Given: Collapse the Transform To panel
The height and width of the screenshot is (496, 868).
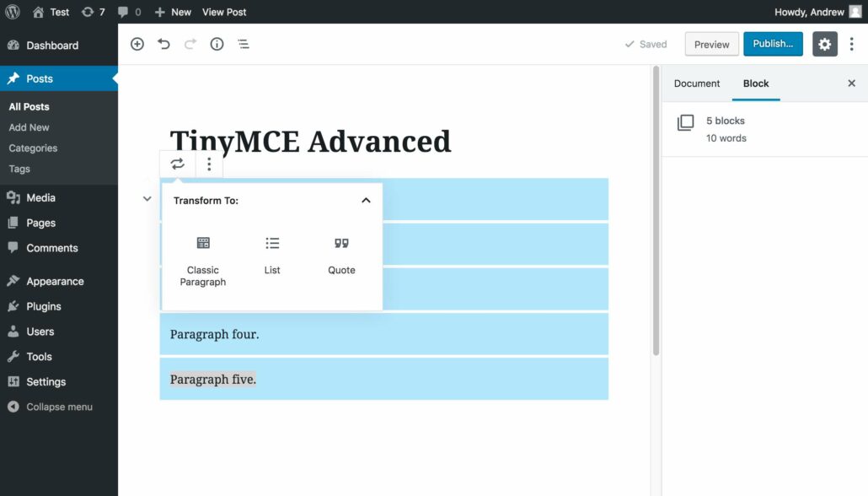Looking at the screenshot, I should 366,200.
